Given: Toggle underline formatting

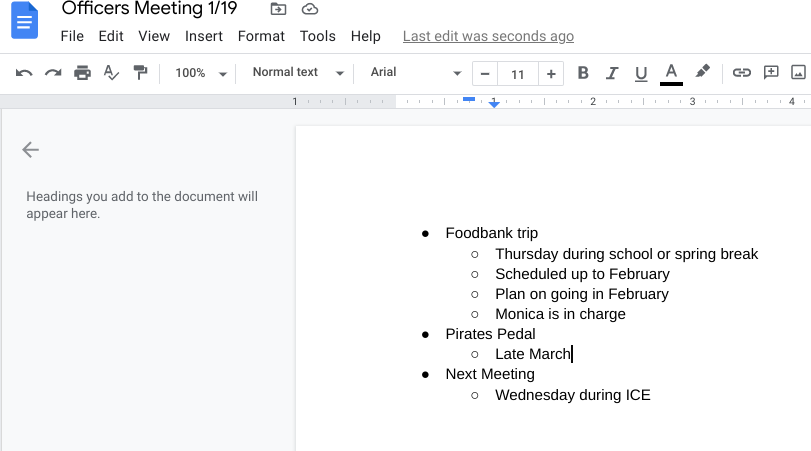Looking at the screenshot, I should (x=641, y=73).
